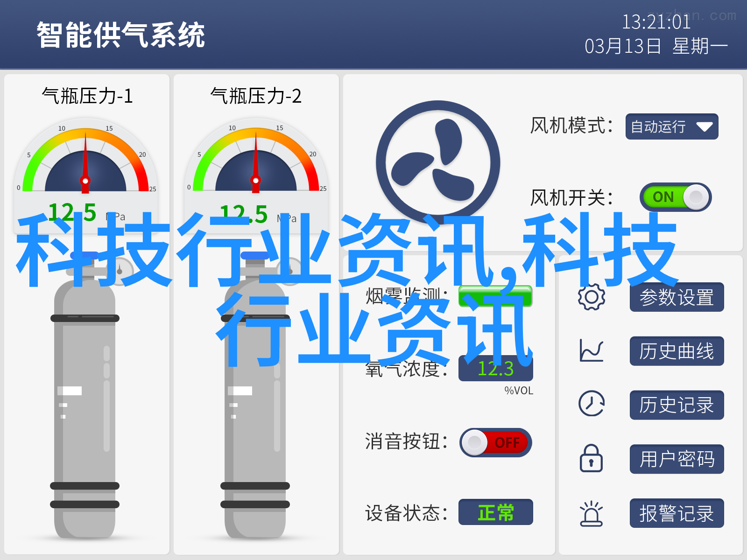Click the left gas cylinder image
Image resolution: width=747 pixels, height=560 pixels.
pyautogui.click(x=85, y=397)
